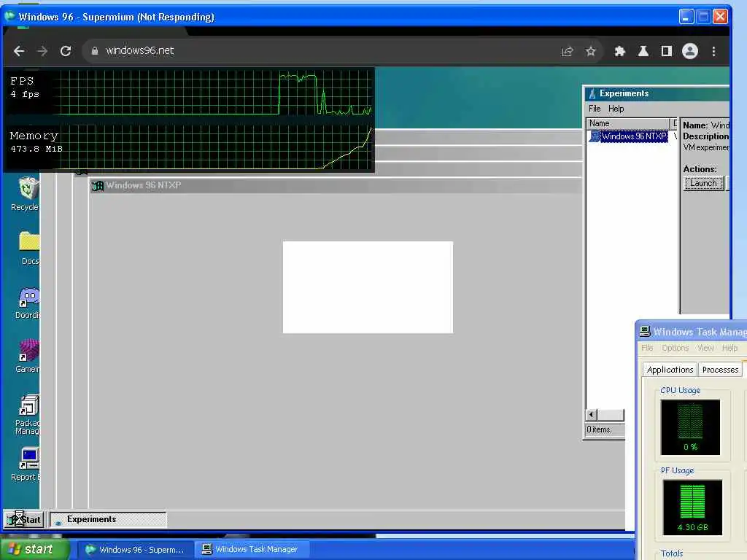Viewport: 747px width, 560px height.
Task: Click the FPS graph overlay
Action: pos(189,93)
